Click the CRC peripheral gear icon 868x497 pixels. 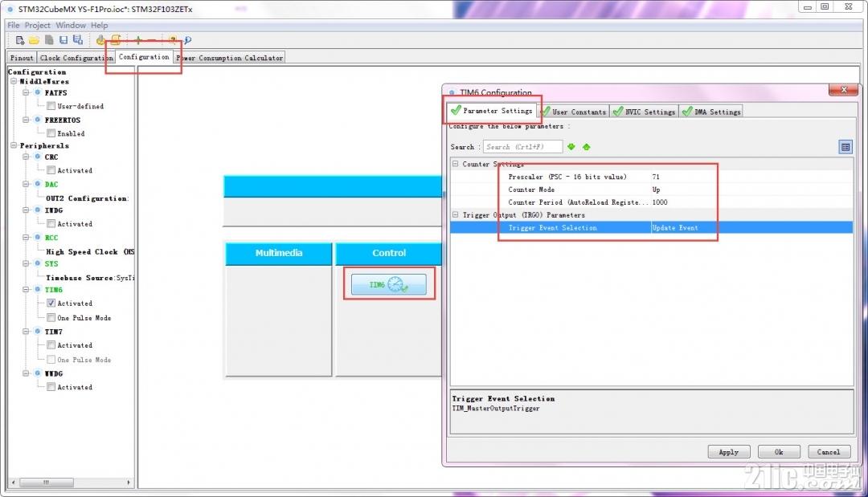[x=38, y=157]
